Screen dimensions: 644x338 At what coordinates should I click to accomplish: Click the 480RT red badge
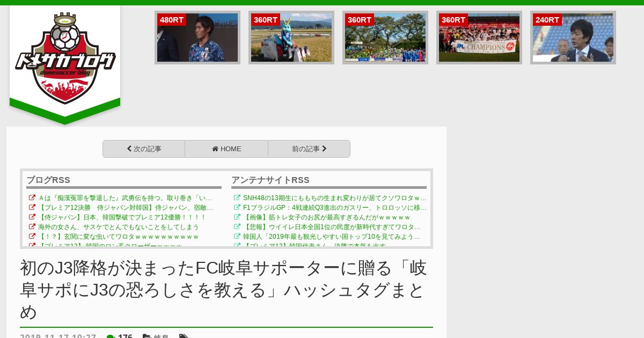[x=172, y=20]
